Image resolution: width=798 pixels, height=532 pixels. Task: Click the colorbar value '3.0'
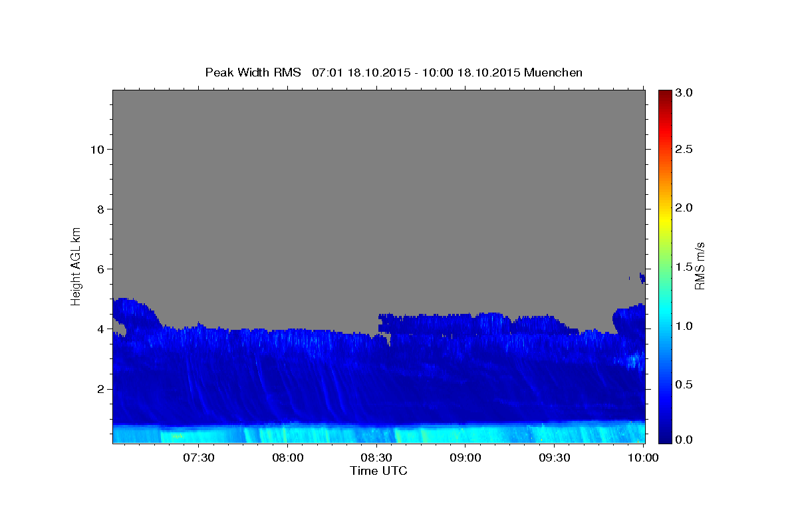tap(684, 92)
